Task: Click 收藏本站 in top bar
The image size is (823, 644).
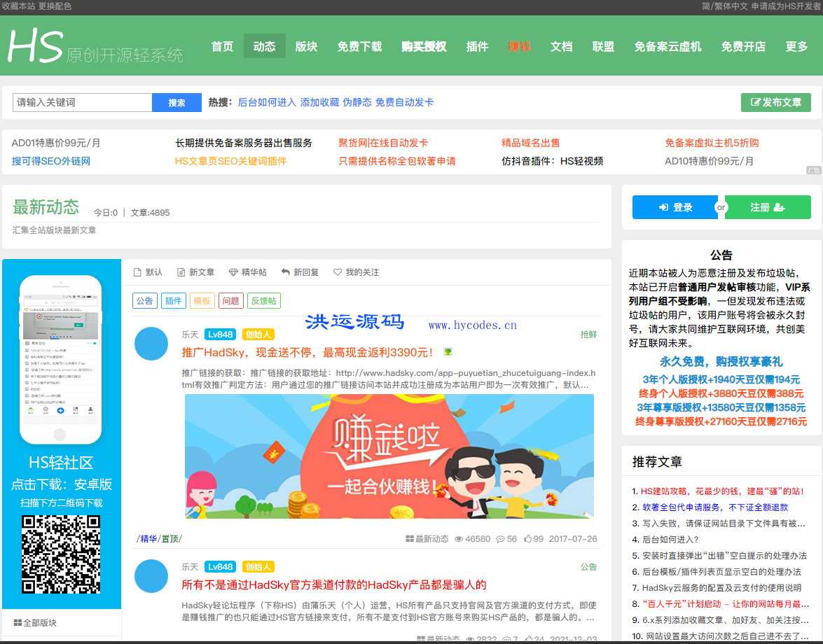Action: (x=18, y=6)
